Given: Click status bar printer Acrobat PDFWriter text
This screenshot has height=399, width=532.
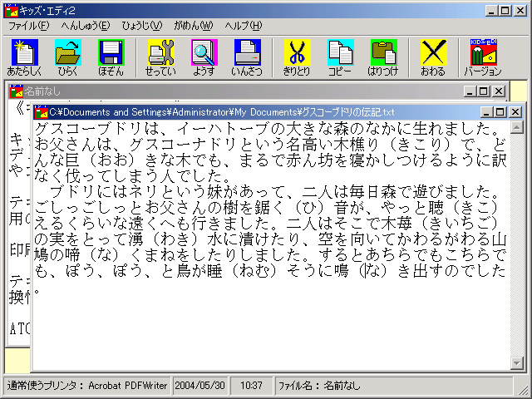Looking at the screenshot, I should click(x=127, y=386).
